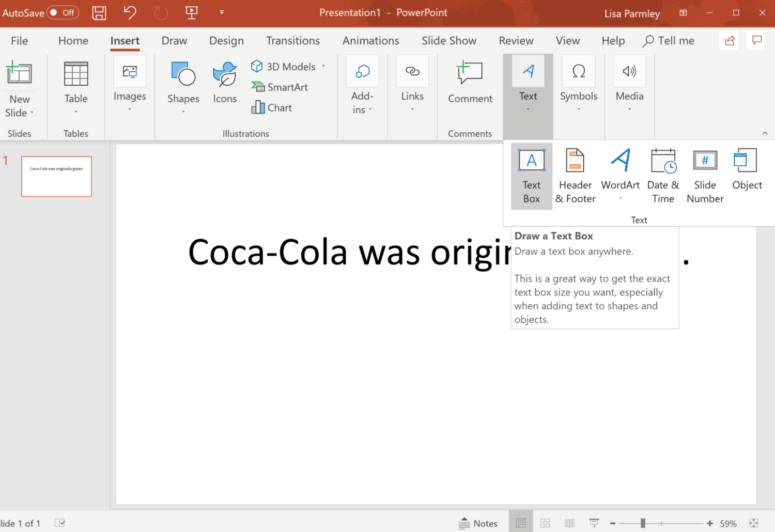This screenshot has height=532, width=775.
Task: Click the Coca-Cola slide text
Action: 438,253
